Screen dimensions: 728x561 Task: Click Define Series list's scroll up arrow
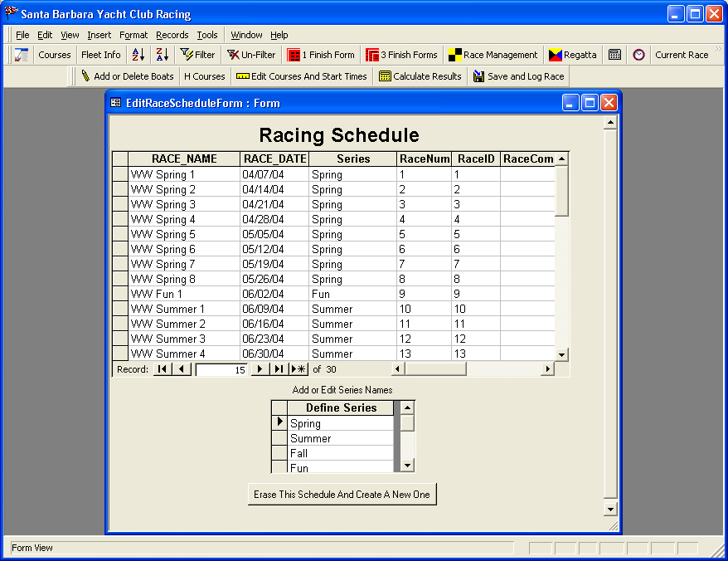[x=407, y=408]
